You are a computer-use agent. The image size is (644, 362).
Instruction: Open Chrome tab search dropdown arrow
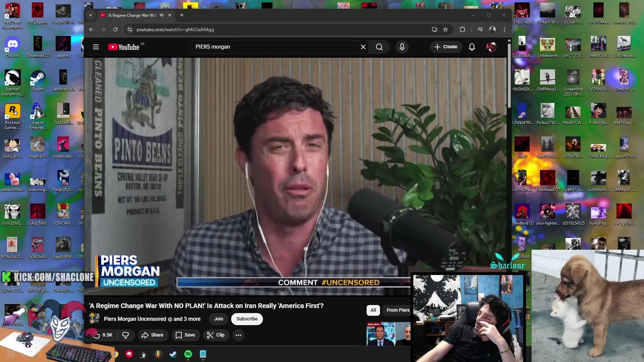point(91,15)
